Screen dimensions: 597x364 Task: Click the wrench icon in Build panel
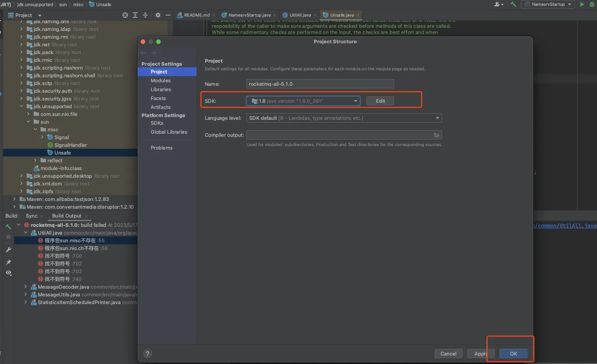tap(8, 250)
